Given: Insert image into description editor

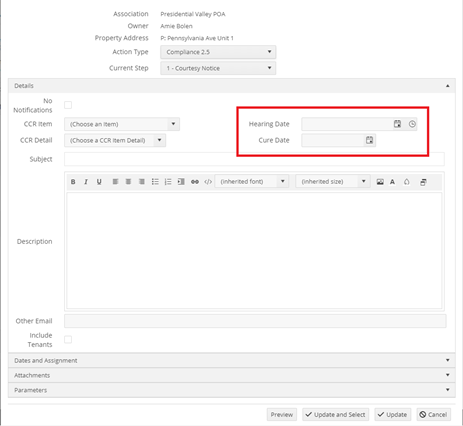Looking at the screenshot, I should (380, 182).
